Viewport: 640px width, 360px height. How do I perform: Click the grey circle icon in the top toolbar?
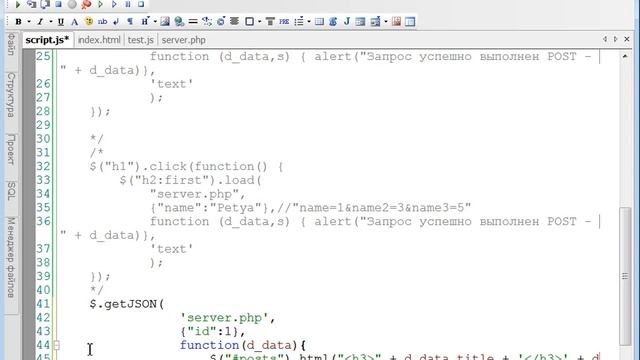click(x=72, y=4)
